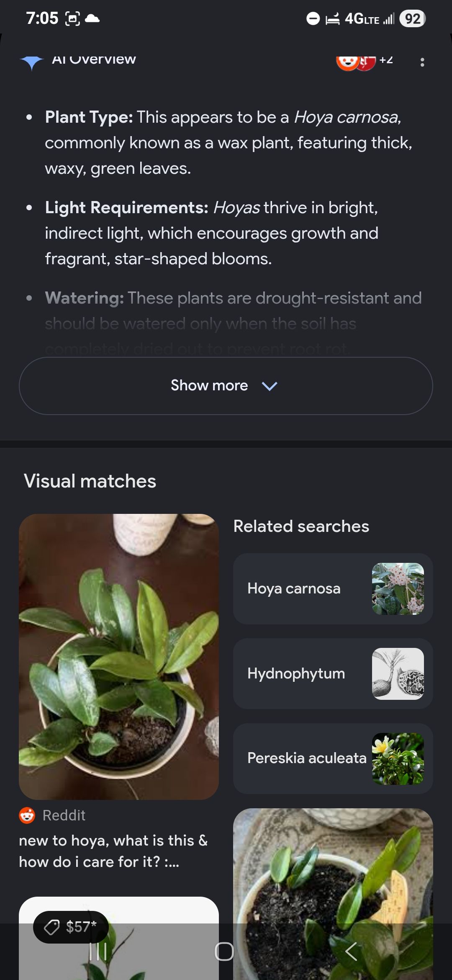Tap the Android back navigation arrow
The image size is (452, 980).
click(352, 952)
